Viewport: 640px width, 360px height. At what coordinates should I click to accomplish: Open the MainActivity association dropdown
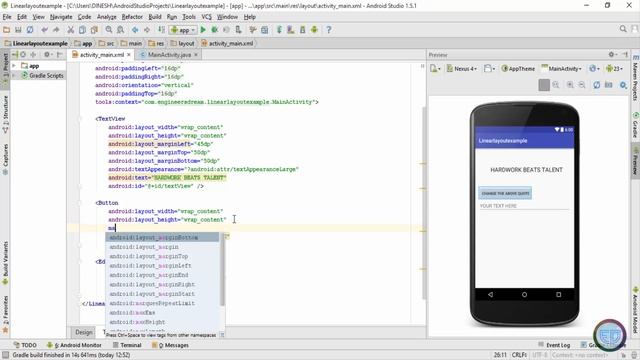pyautogui.click(x=561, y=69)
